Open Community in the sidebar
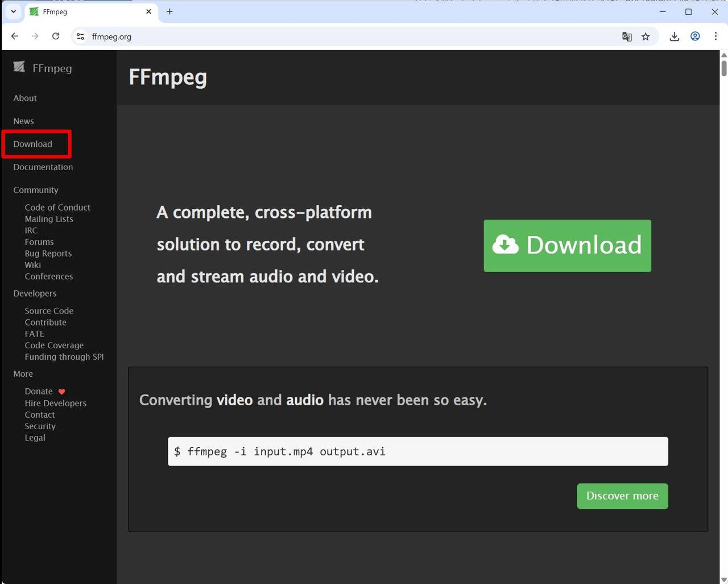The image size is (728, 584). point(36,190)
